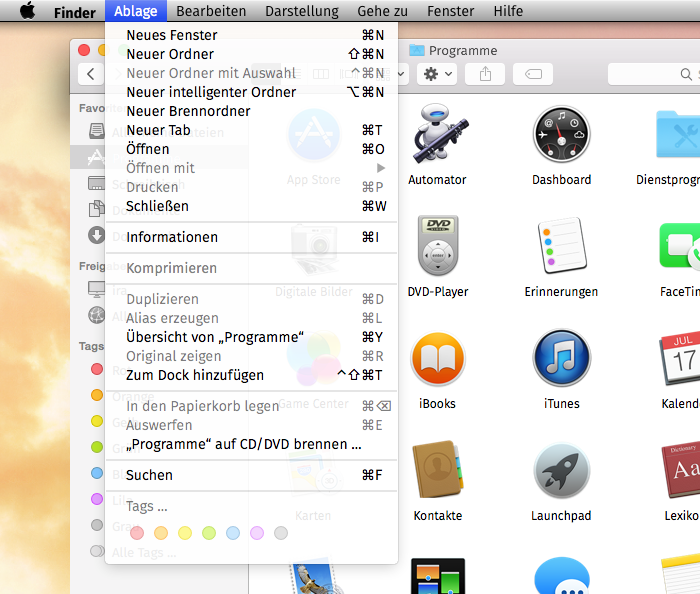
Task: Open the Launchpad app icon
Action: 562,470
